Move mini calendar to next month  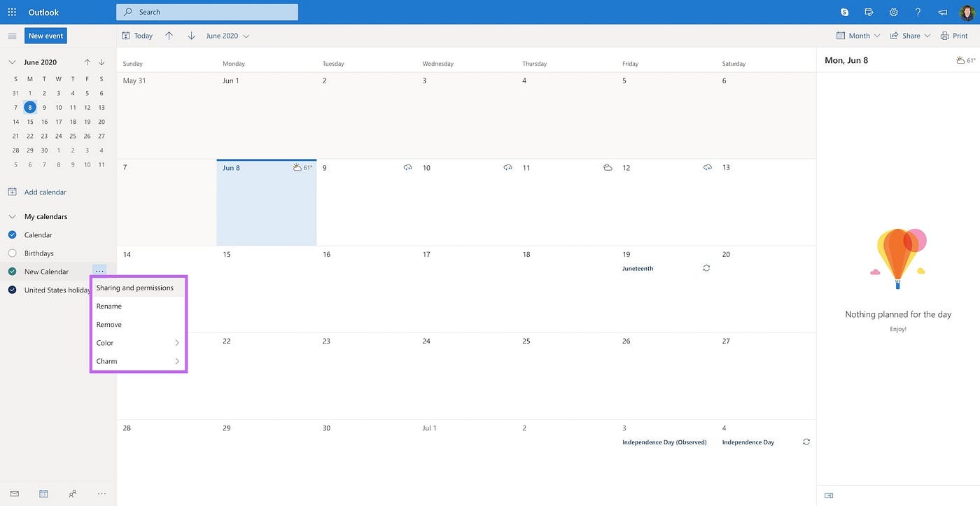tap(101, 62)
